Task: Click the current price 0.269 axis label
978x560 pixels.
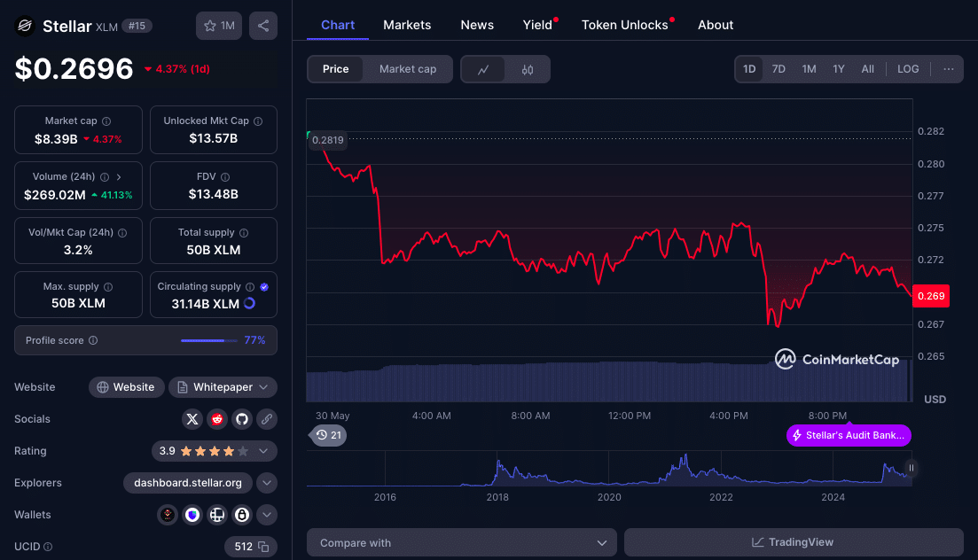Action: (x=931, y=296)
